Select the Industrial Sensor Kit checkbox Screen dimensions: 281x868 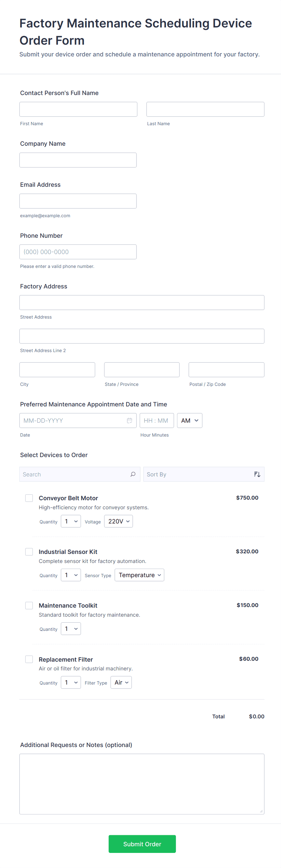click(29, 552)
